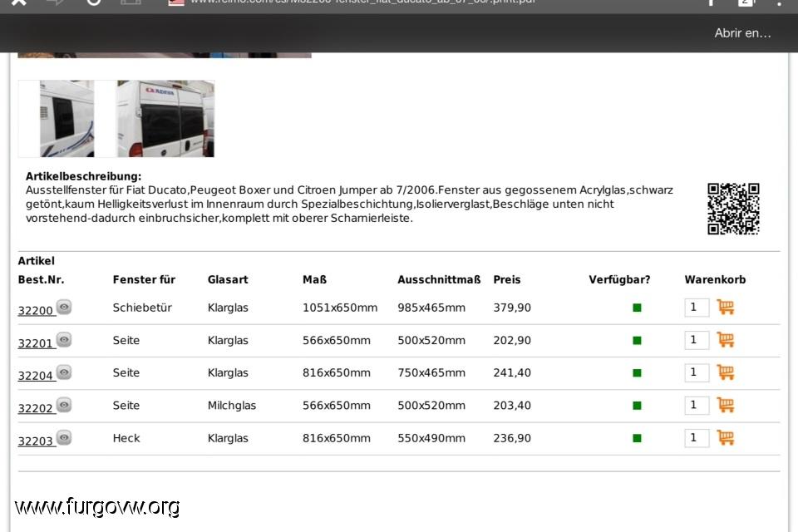Select the Heck cell
The height and width of the screenshot is (532, 798).
coord(126,438)
